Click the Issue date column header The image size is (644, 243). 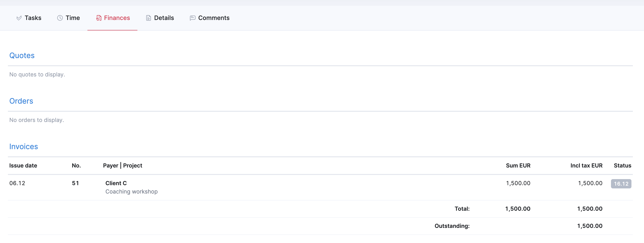[23, 166]
